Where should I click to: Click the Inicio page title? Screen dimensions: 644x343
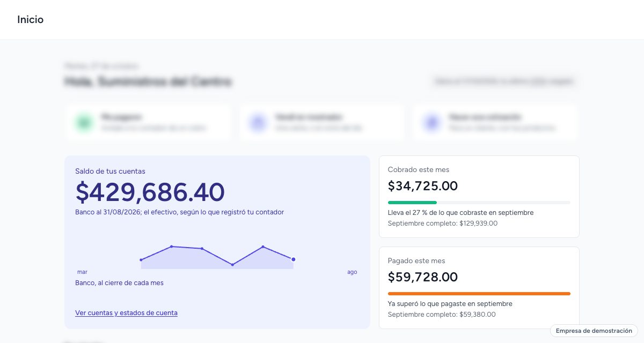[x=30, y=20]
